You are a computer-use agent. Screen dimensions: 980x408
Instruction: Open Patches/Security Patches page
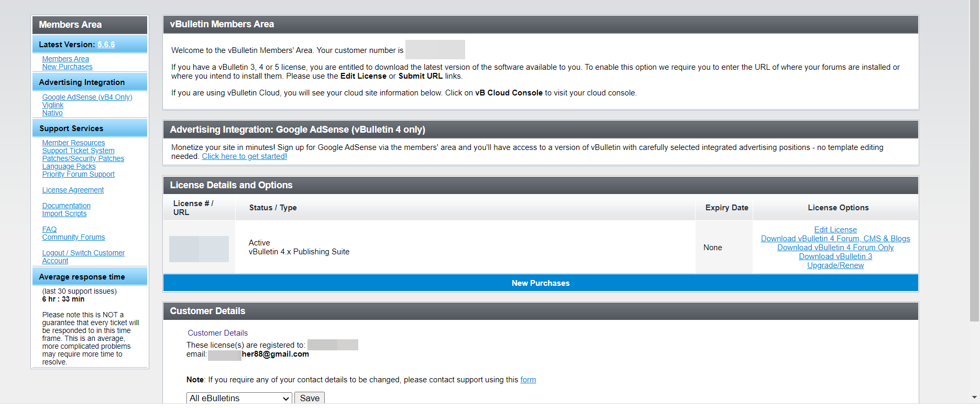point(83,159)
